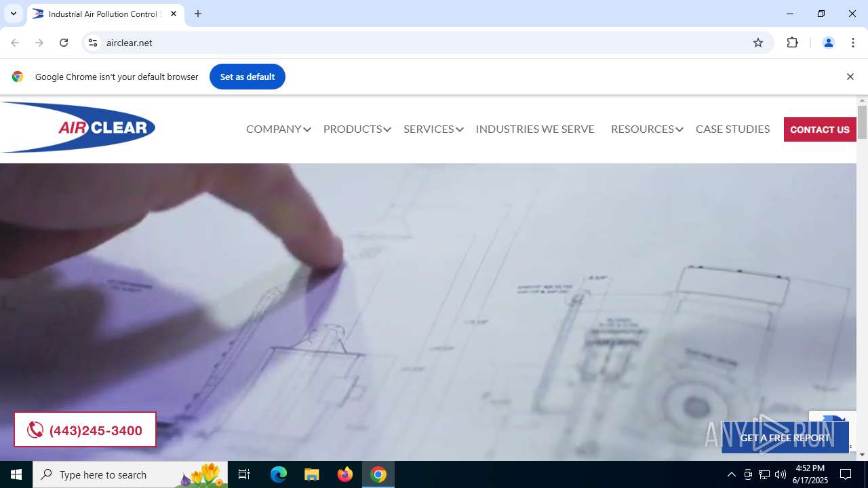Open Task View on the taskbar
Viewport: 868px width, 488px height.
pyautogui.click(x=244, y=474)
